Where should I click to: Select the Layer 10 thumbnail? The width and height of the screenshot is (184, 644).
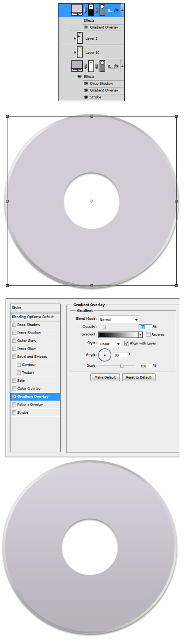(80, 52)
